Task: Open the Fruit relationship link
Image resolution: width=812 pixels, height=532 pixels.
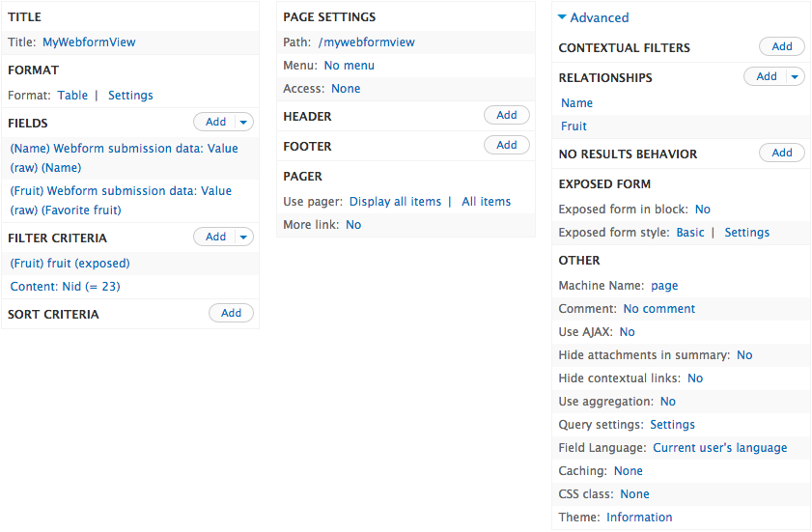Action: pyautogui.click(x=574, y=126)
